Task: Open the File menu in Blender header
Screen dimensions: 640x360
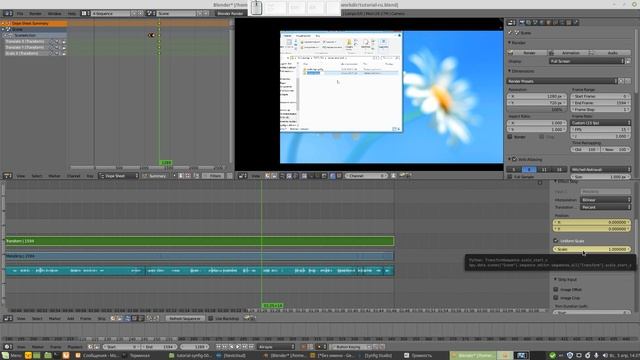Action: pos(20,13)
